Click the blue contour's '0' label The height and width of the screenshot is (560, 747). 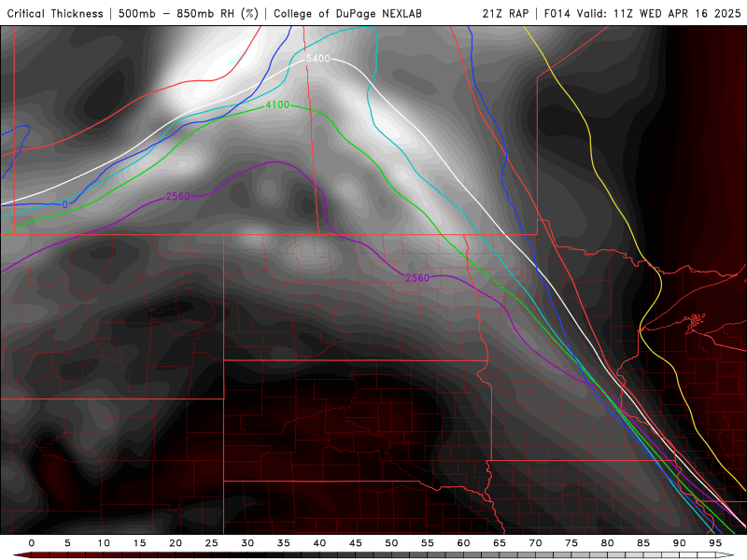[x=64, y=204]
